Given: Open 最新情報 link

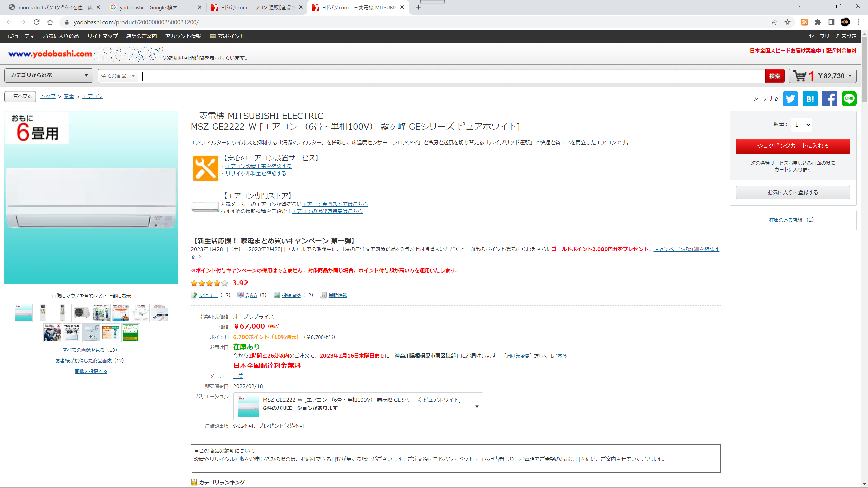Looking at the screenshot, I should point(338,295).
